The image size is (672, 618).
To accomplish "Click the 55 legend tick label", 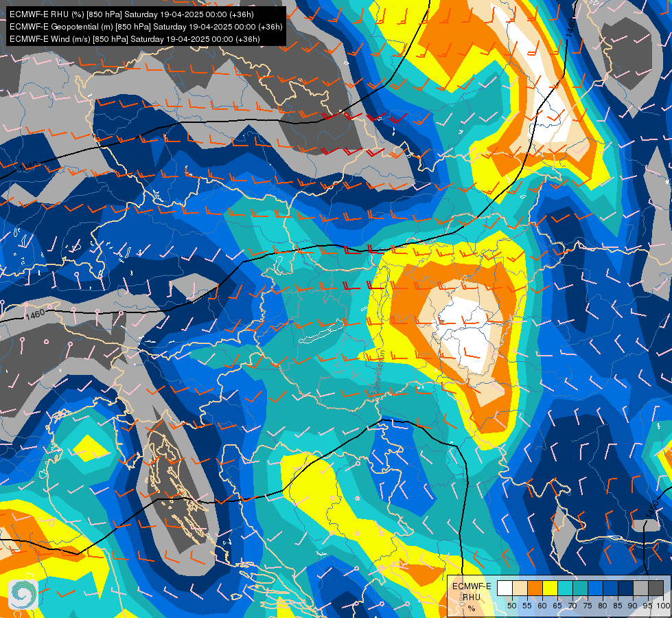I will [526, 606].
